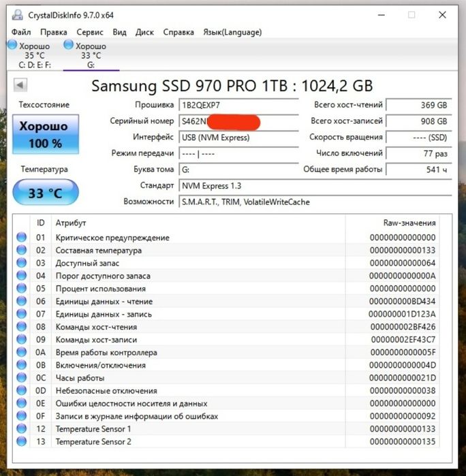Click status orb for Temperature Sensor 1

click(22, 428)
